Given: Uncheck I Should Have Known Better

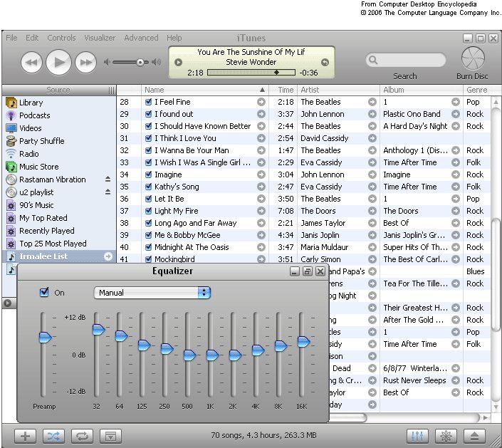Looking at the screenshot, I should click(148, 126).
